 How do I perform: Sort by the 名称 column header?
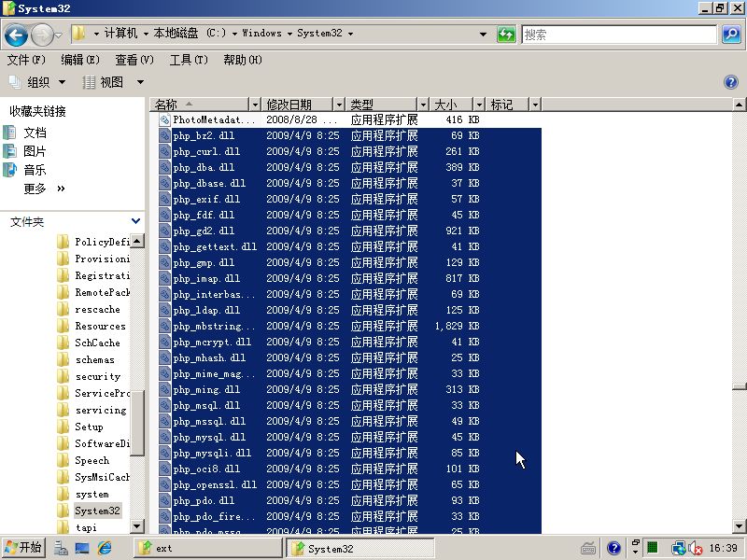click(200, 105)
